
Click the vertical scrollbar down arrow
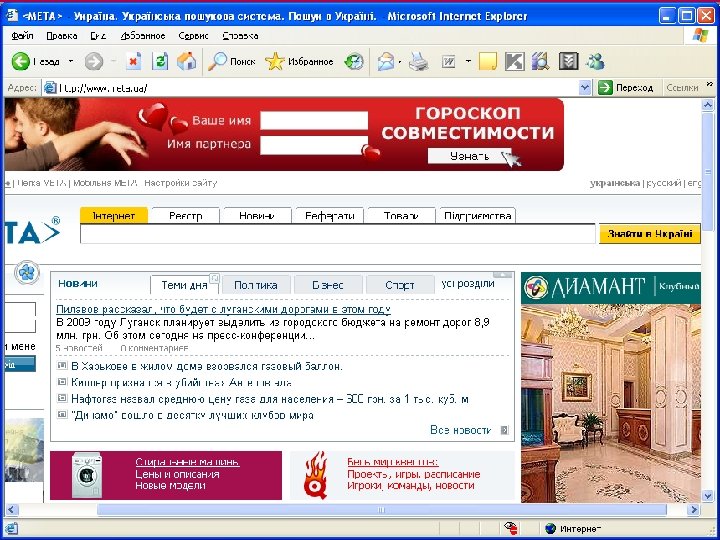point(707,495)
